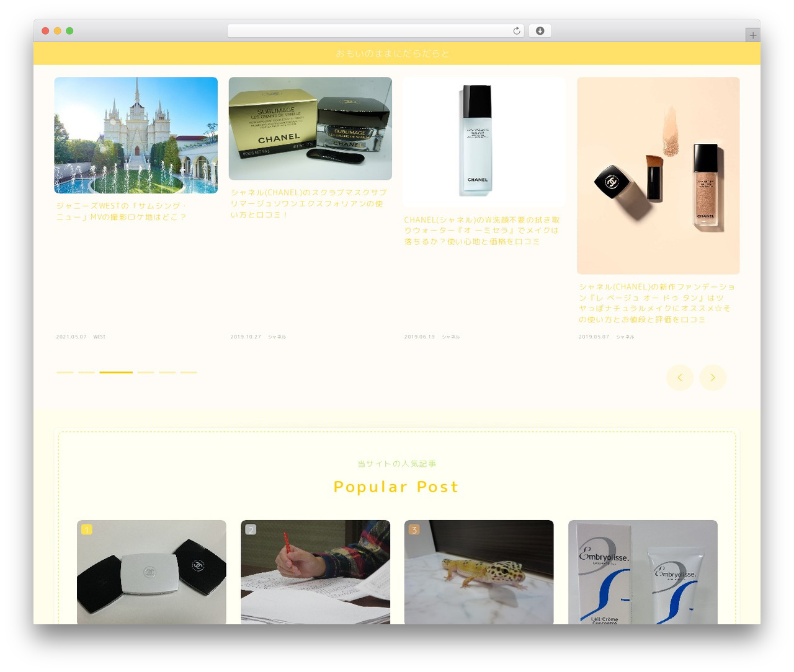The image size is (794, 672).
Task: Open the Chanel compact popular post image
Action: tap(151, 572)
